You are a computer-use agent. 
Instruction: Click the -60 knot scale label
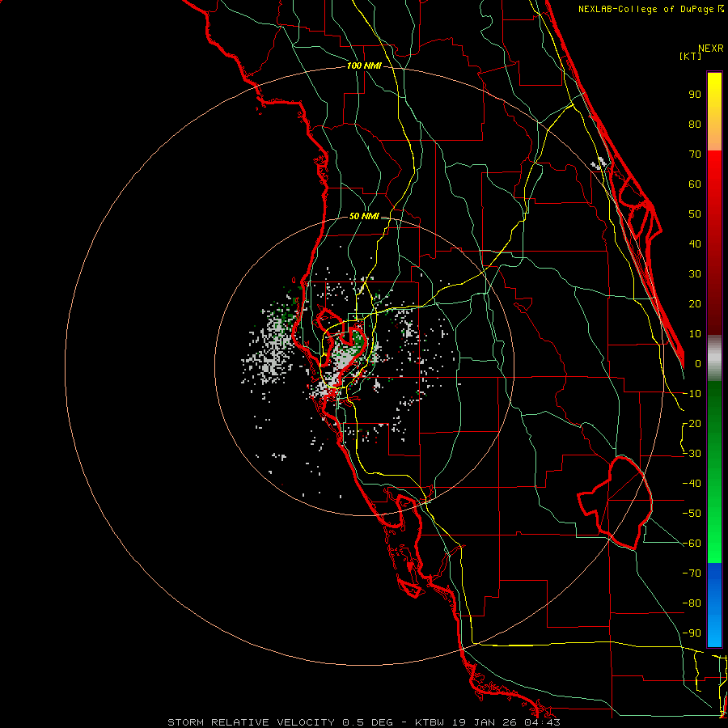coord(692,544)
